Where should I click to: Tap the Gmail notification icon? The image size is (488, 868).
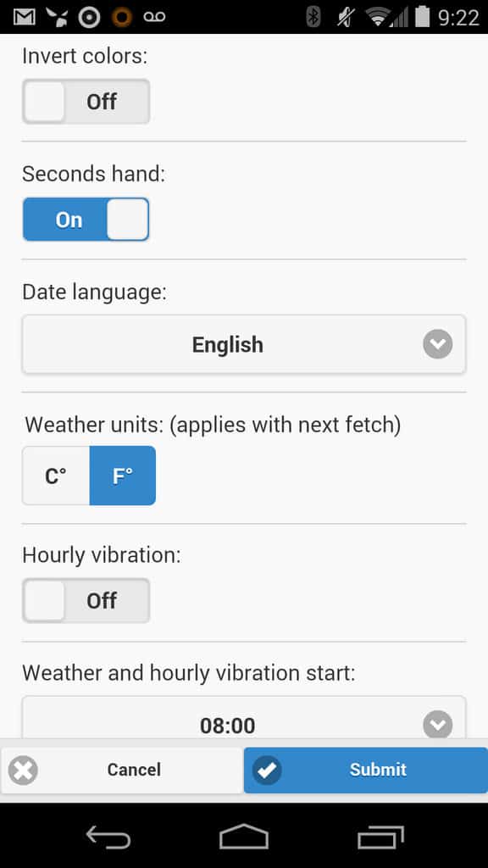click(x=25, y=17)
